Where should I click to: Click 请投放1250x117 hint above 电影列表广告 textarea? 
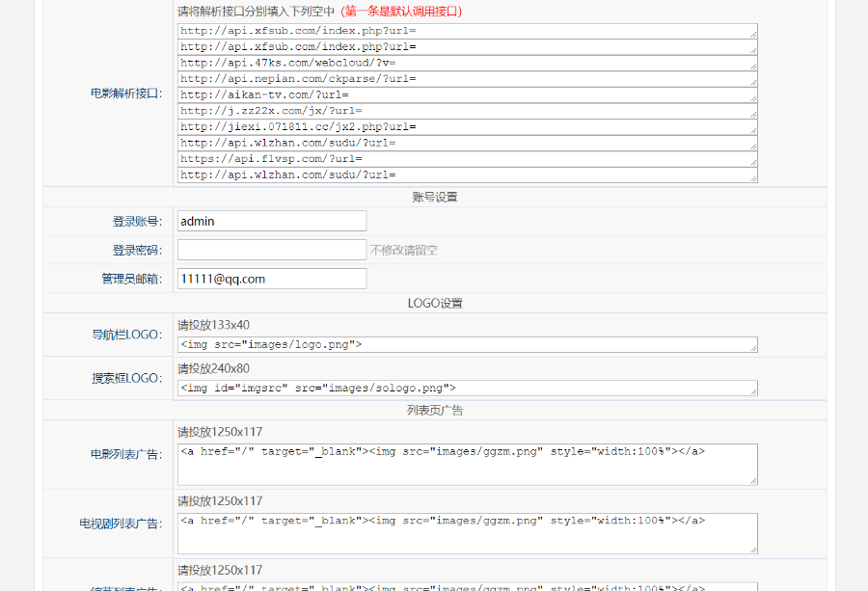tap(220, 432)
